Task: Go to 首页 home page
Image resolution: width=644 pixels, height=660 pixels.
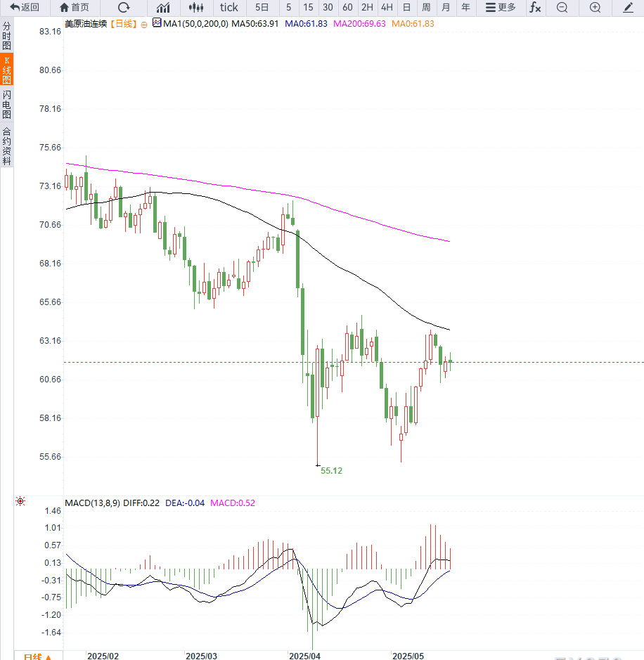Action: pyautogui.click(x=75, y=8)
